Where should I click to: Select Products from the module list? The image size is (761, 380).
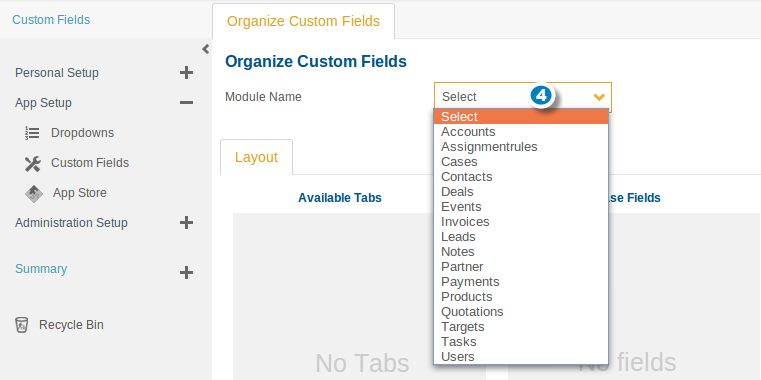tap(521, 297)
